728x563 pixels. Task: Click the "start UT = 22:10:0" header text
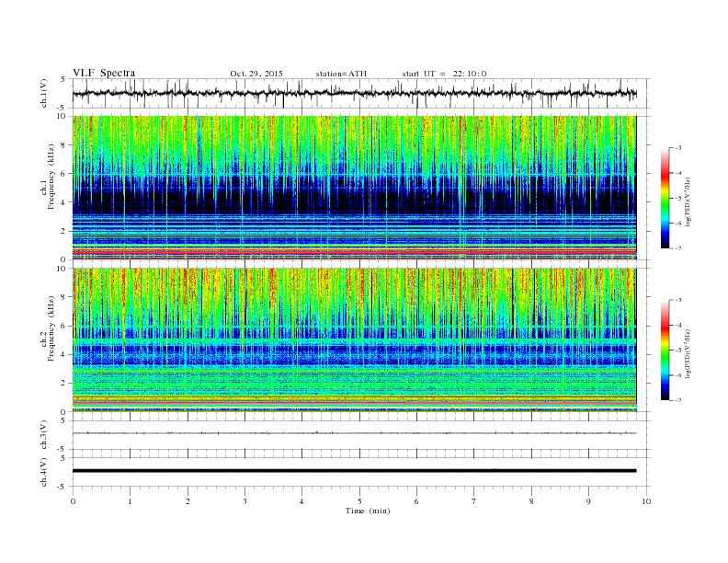(x=444, y=74)
